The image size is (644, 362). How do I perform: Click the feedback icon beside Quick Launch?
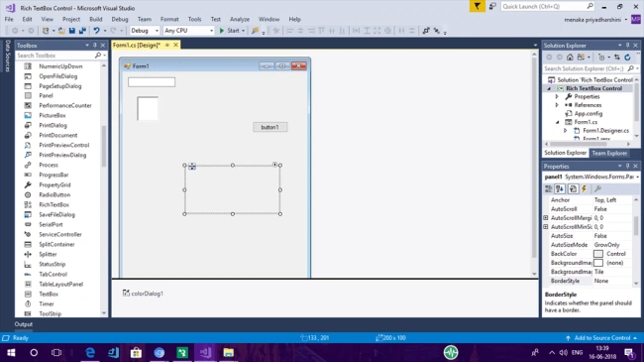click(x=492, y=6)
